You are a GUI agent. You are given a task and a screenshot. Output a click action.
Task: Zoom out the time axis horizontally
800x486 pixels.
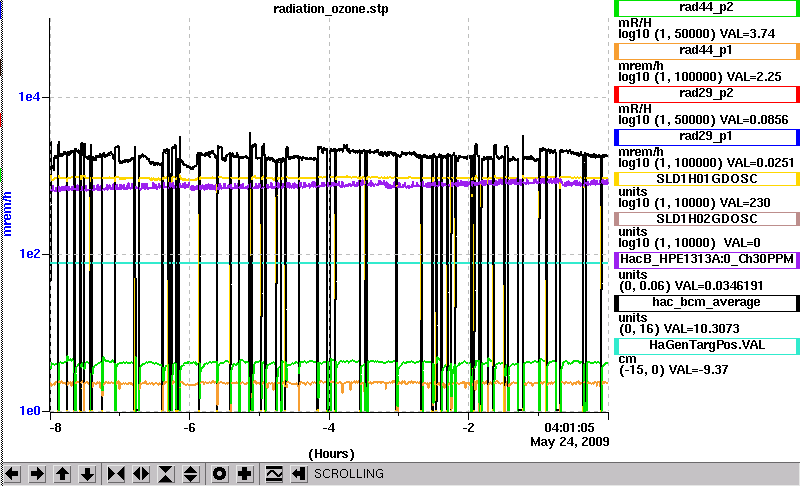click(x=141, y=474)
